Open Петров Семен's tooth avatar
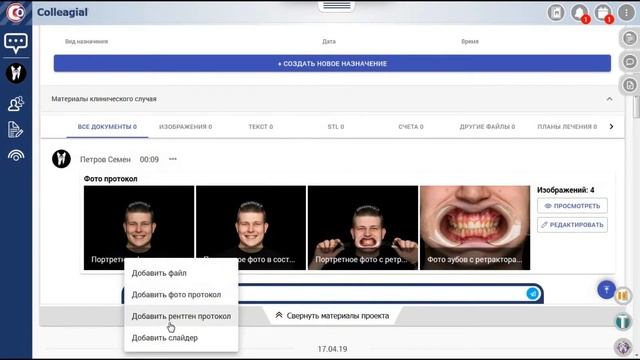 61,159
